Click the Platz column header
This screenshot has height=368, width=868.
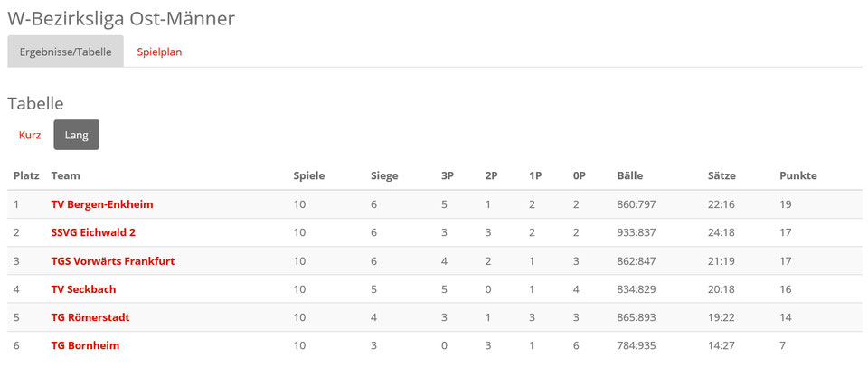tap(26, 176)
